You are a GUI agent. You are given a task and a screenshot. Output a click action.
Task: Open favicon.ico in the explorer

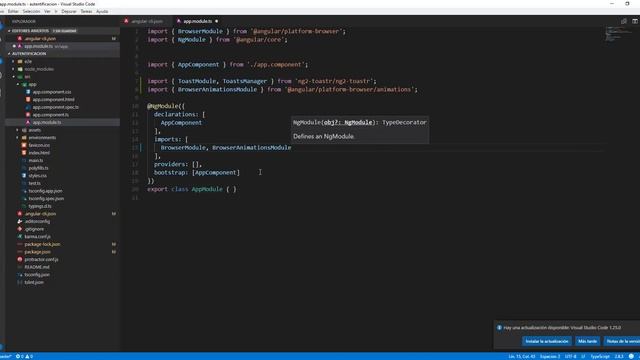click(x=39, y=145)
